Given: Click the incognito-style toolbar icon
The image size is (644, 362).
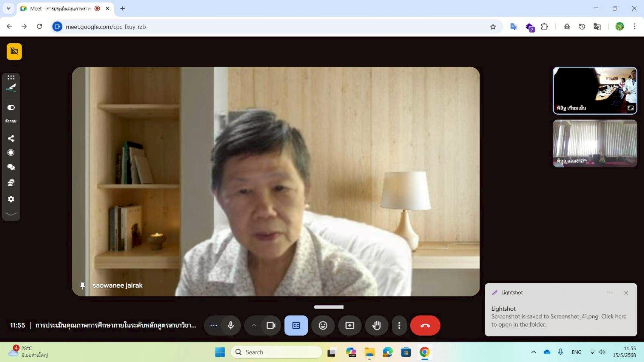Looking at the screenshot, I should [567, 27].
